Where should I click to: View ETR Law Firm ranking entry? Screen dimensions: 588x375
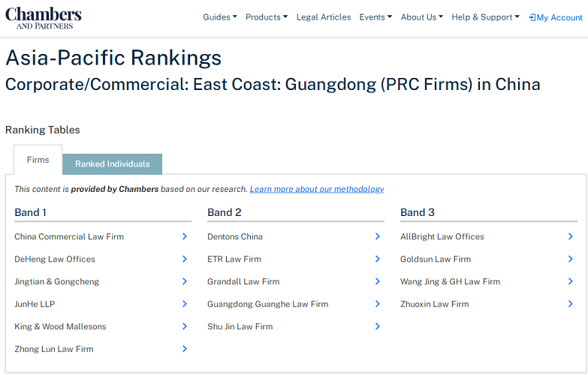pos(234,259)
